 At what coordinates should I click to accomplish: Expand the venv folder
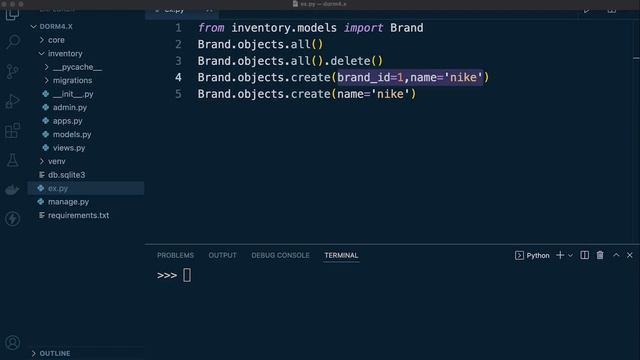[42, 161]
